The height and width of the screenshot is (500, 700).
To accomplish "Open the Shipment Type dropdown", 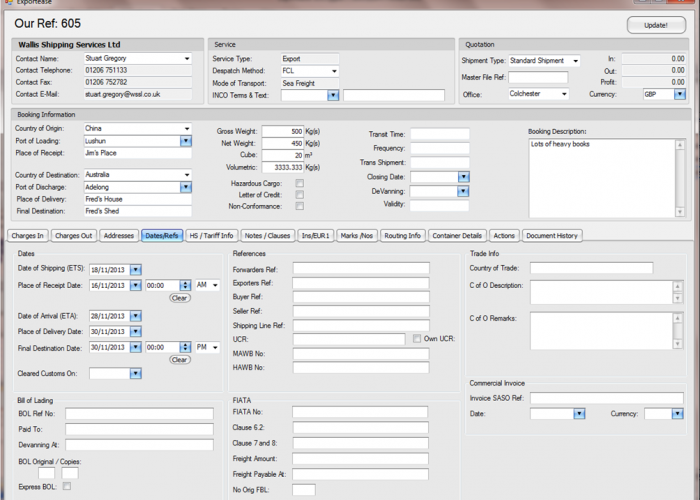I will 575,61.
